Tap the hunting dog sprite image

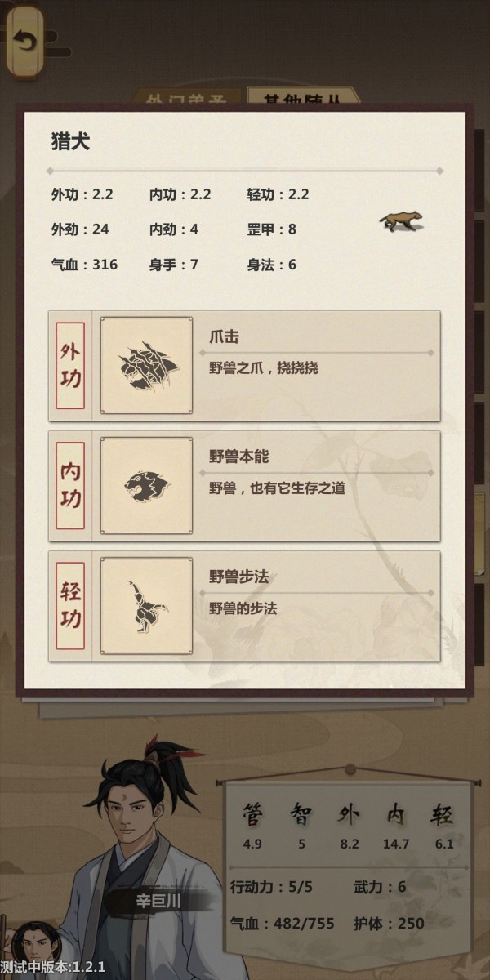pyautogui.click(x=400, y=220)
